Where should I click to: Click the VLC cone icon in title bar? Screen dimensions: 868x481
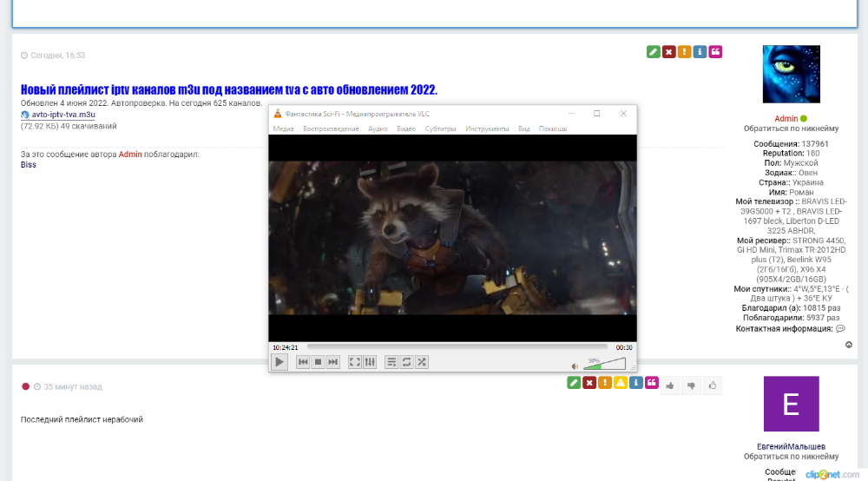[278, 114]
